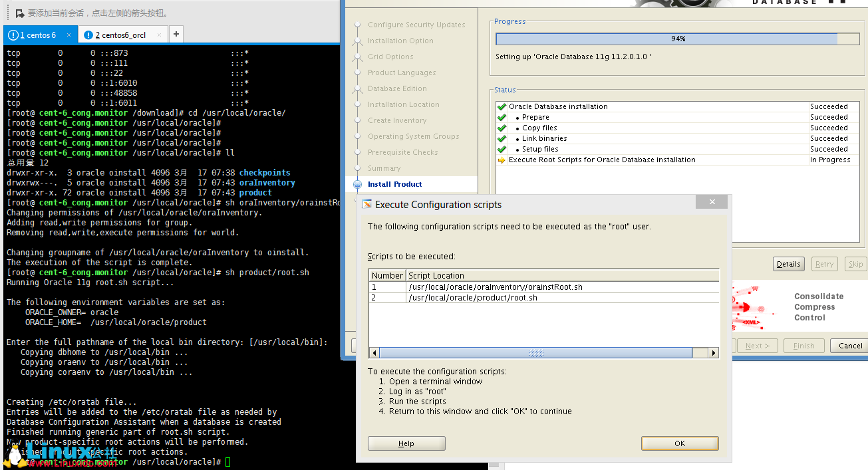The width and height of the screenshot is (868, 470).
Task: Click the Help button in the dialog
Action: [406, 443]
